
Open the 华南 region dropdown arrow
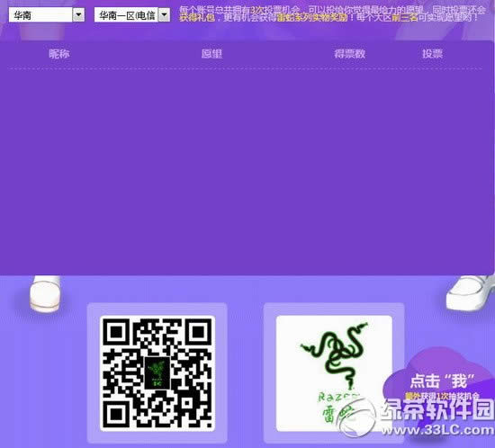click(x=78, y=14)
